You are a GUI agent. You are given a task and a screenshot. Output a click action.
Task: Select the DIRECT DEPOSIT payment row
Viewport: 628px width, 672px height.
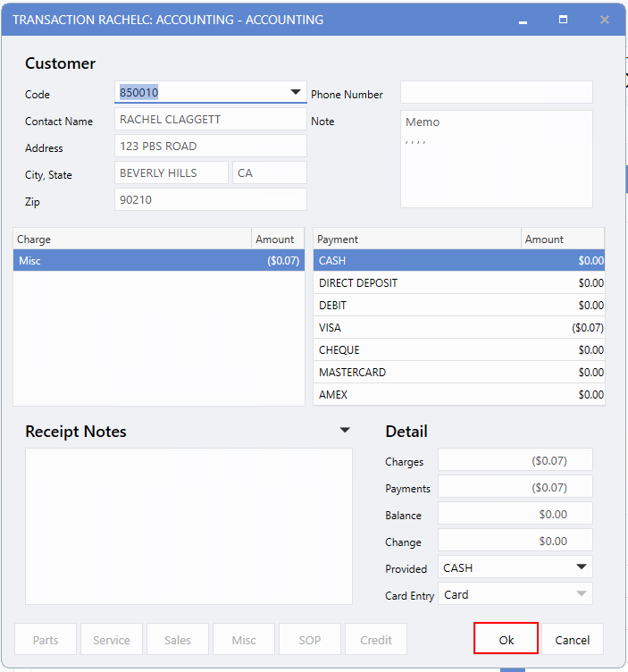point(459,283)
